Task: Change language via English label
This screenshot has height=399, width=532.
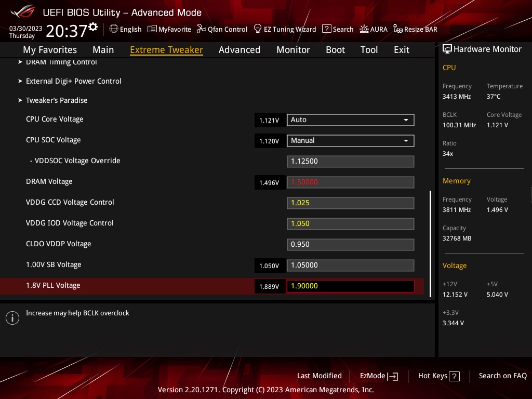Action: tap(130, 29)
